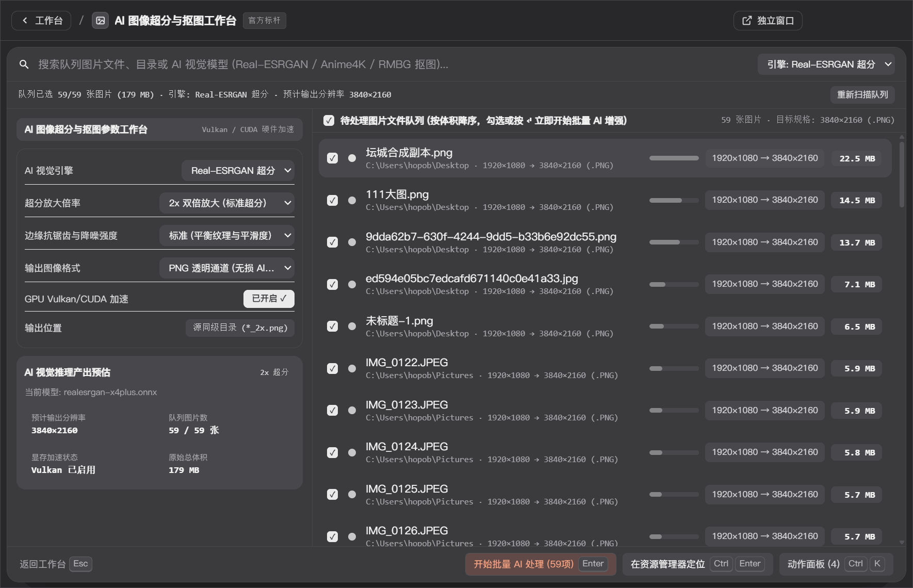Uncheck IMG_0124.JPEG
The height and width of the screenshot is (588, 913).
pyautogui.click(x=333, y=452)
